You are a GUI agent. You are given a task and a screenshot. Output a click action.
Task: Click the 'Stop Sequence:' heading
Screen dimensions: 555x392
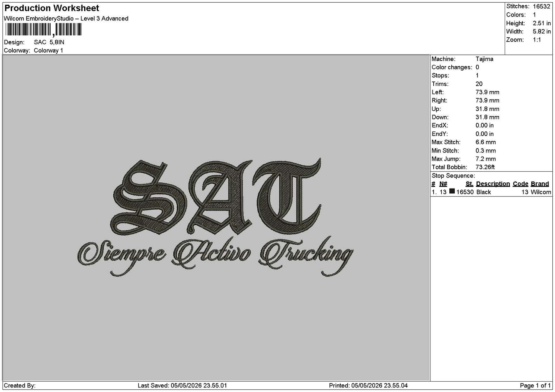point(453,175)
